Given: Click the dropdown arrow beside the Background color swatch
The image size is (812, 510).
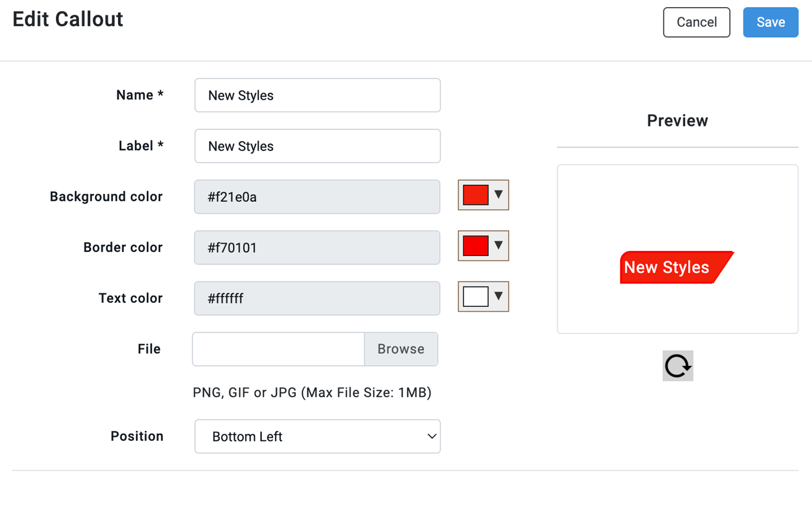Looking at the screenshot, I should point(497,195).
